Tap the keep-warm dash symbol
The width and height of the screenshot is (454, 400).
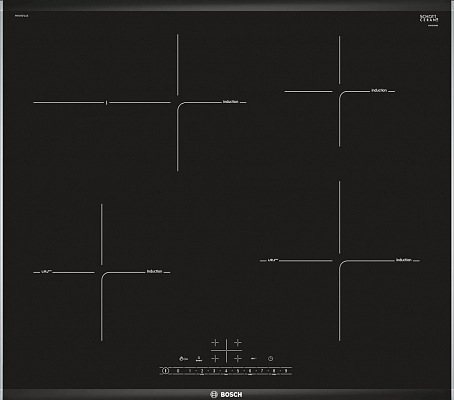point(253,359)
